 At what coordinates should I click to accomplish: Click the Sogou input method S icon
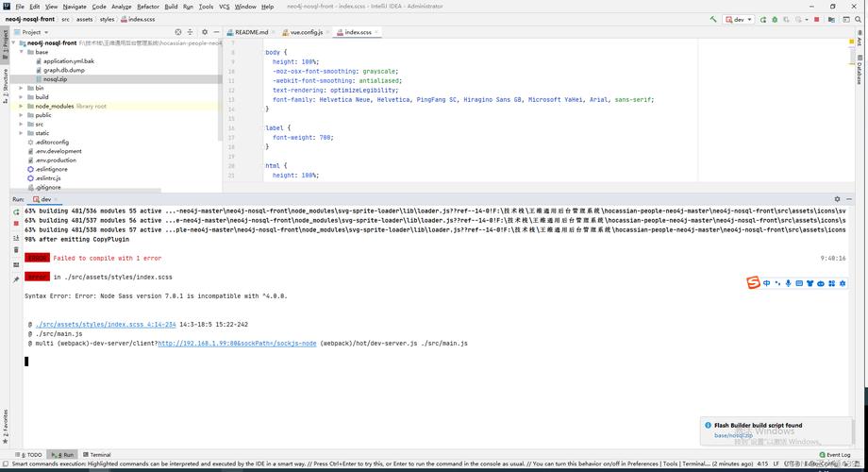click(x=753, y=283)
